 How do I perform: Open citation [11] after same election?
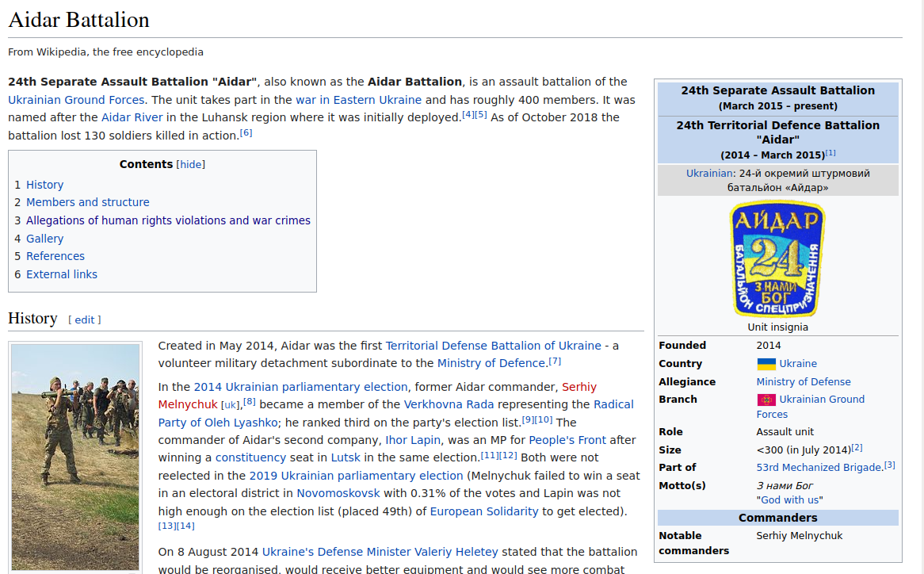(489, 455)
